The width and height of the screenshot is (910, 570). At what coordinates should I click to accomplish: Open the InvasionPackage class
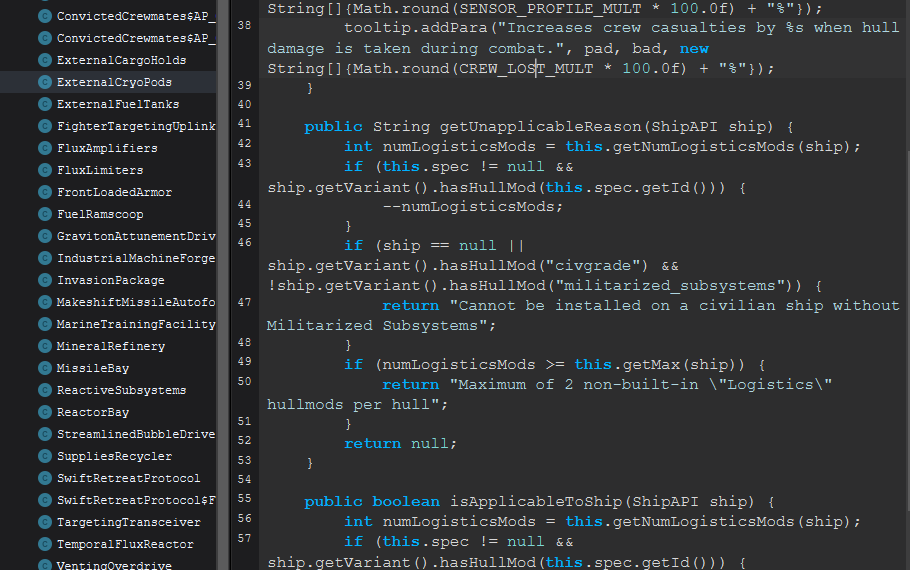point(110,280)
